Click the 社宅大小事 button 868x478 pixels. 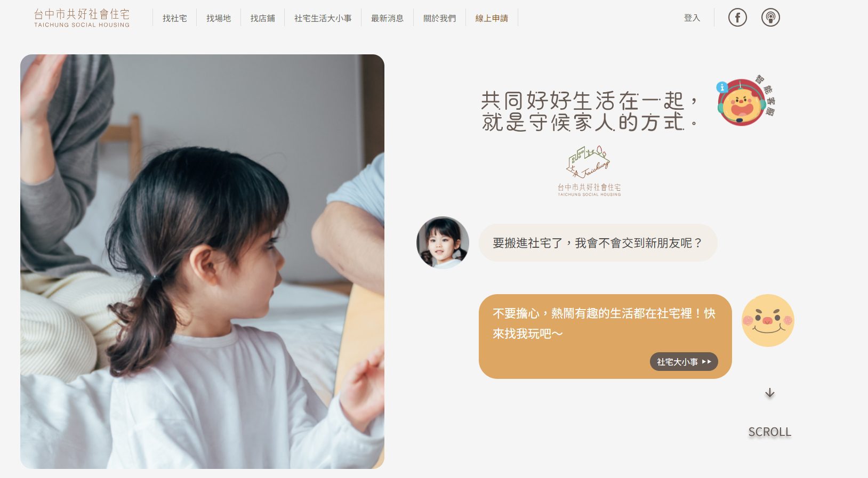(x=684, y=361)
